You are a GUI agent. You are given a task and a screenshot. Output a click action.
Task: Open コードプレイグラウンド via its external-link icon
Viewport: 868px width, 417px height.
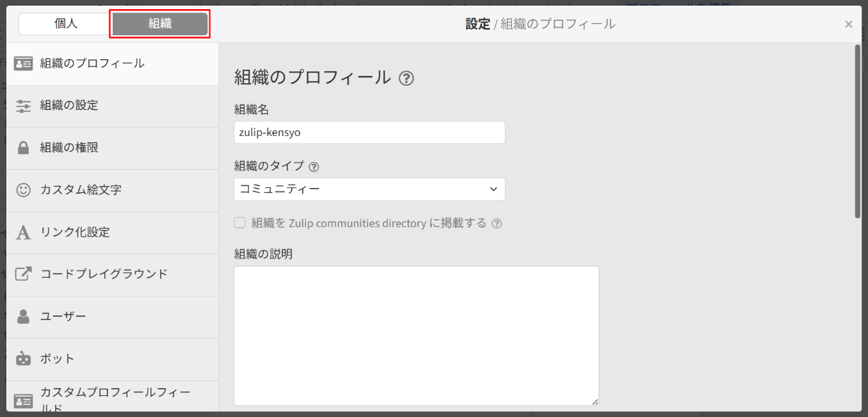(23, 275)
